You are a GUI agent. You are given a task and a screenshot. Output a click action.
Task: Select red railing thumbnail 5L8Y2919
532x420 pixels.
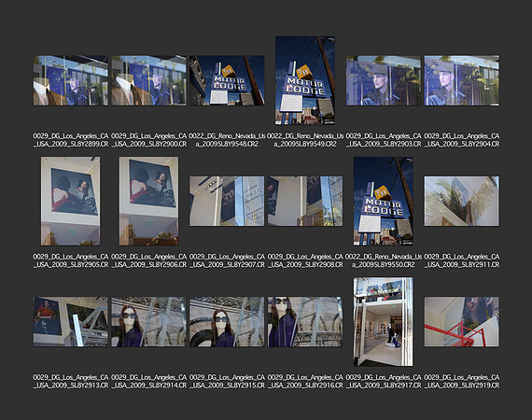[x=462, y=322]
